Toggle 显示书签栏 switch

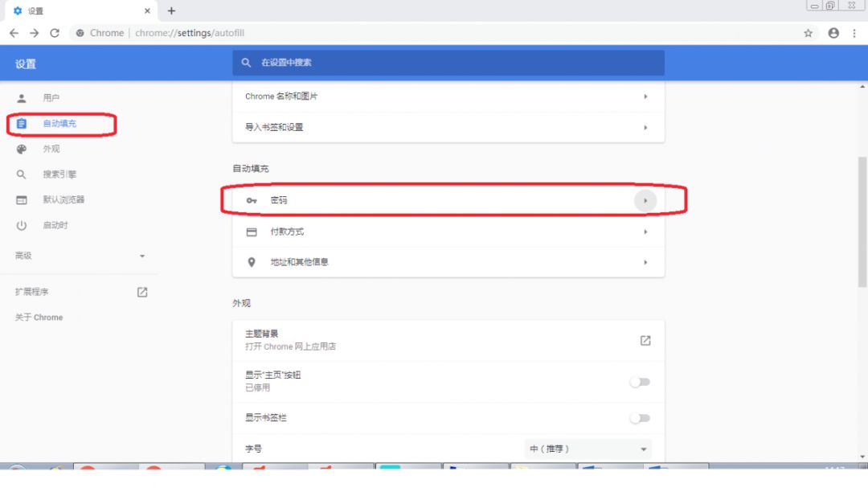(x=640, y=418)
